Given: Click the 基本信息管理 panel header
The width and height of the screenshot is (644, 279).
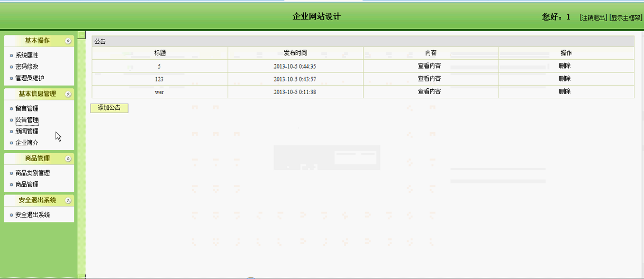Looking at the screenshot, I should pyautogui.click(x=39, y=94).
